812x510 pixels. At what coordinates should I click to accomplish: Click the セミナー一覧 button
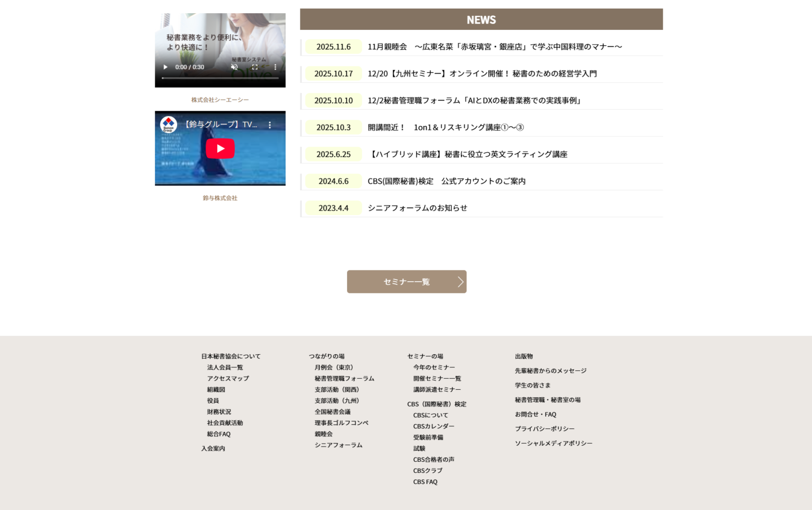pos(407,282)
